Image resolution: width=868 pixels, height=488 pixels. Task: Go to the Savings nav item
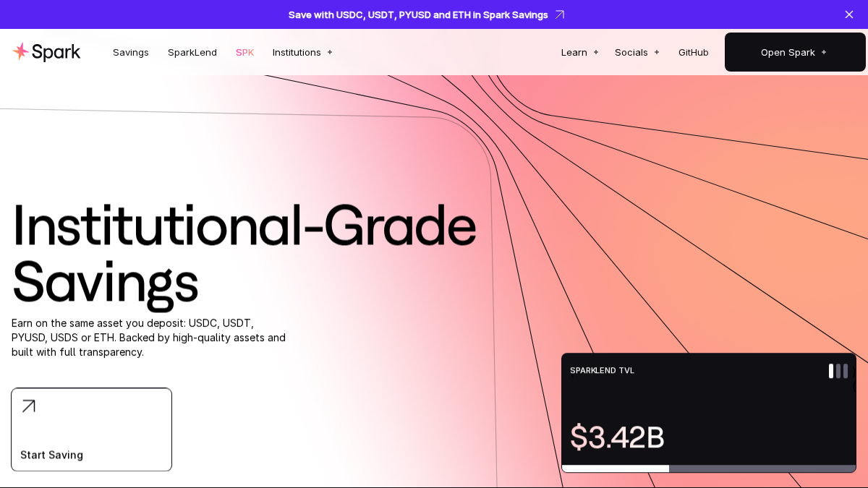tap(131, 52)
